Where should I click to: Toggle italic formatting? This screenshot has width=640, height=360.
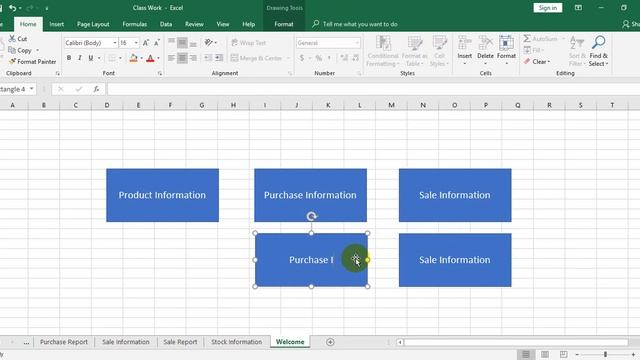[x=80, y=58]
